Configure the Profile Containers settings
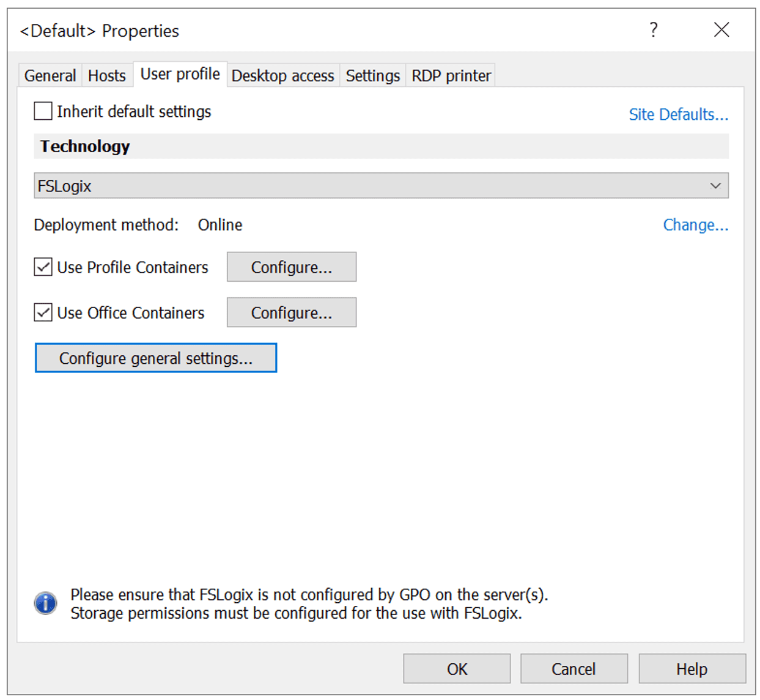 [291, 267]
